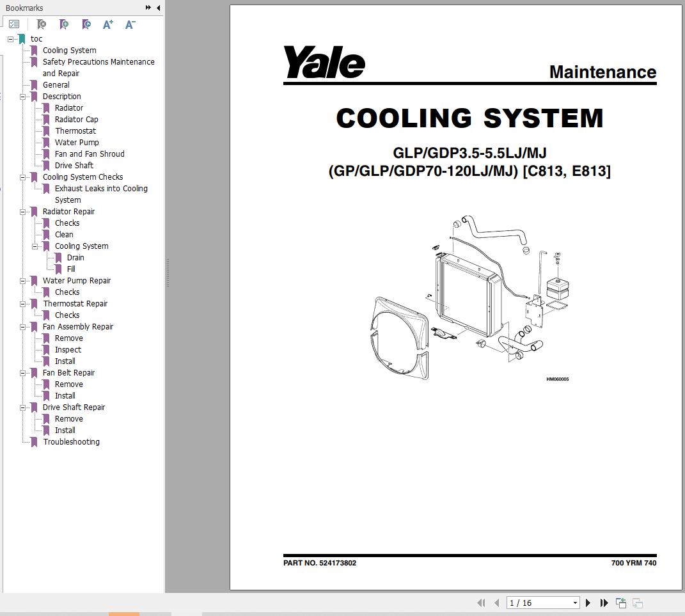Open the page number dropdown
The height and width of the screenshot is (616, 685).
pyautogui.click(x=576, y=603)
